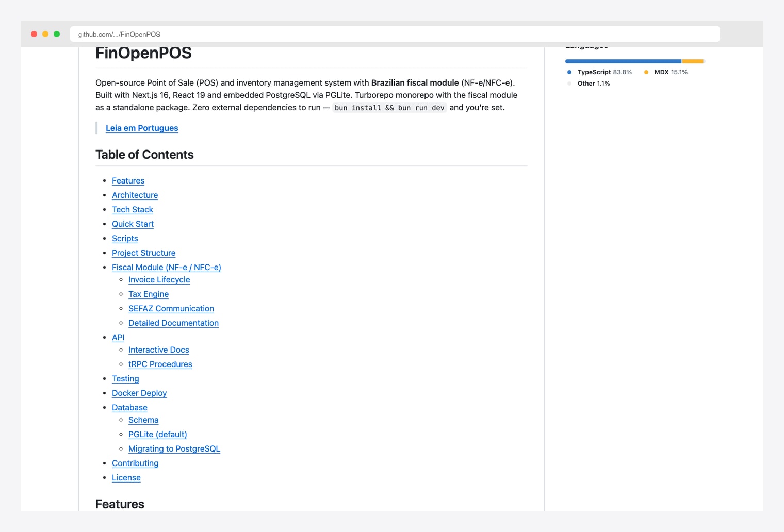Open Fiscal Module (NF-e / NFC-e) link
This screenshot has width=784, height=532.
[x=167, y=267]
